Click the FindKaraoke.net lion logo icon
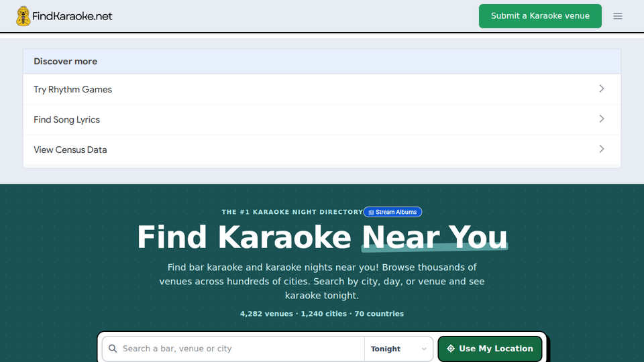This screenshot has width=644, height=362. tap(23, 16)
